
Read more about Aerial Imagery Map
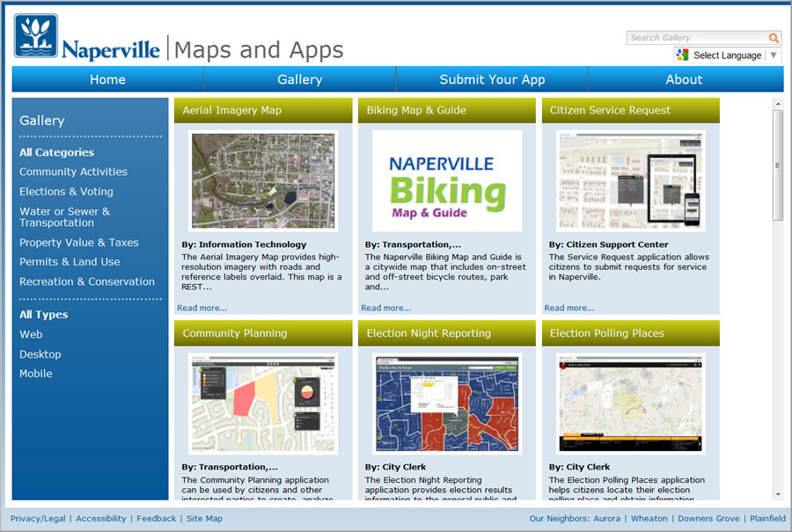pos(202,308)
